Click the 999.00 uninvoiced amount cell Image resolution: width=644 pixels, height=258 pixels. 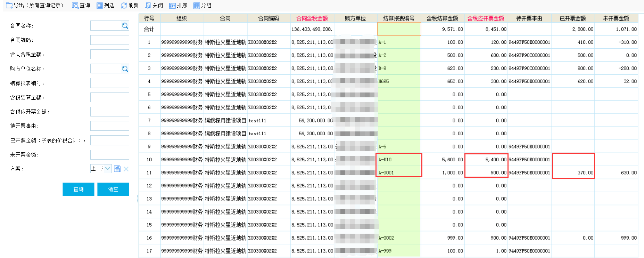point(616,238)
